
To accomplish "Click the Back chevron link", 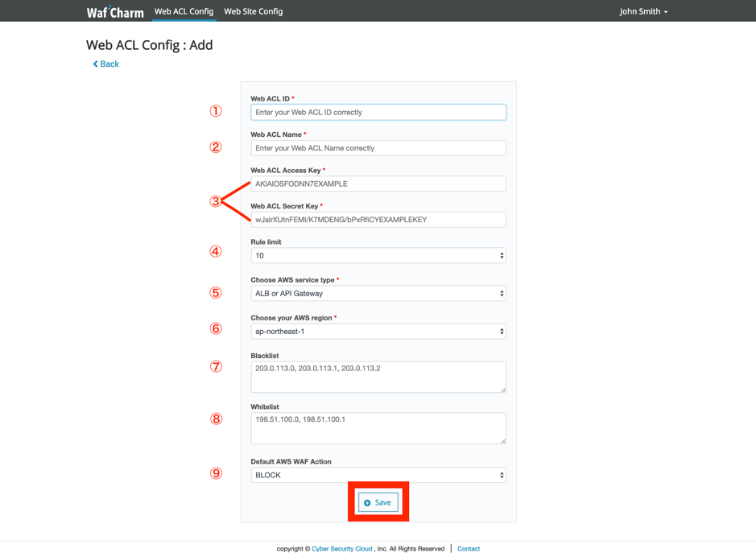I will tap(105, 64).
